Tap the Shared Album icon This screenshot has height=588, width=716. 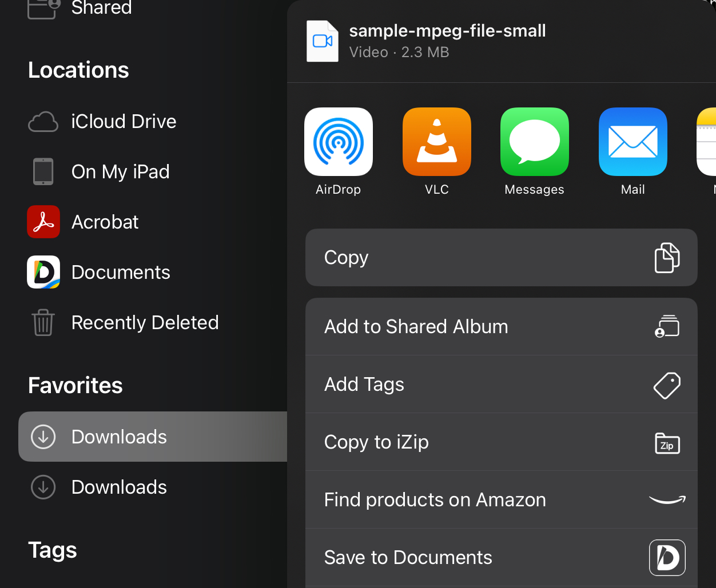pyautogui.click(x=667, y=326)
